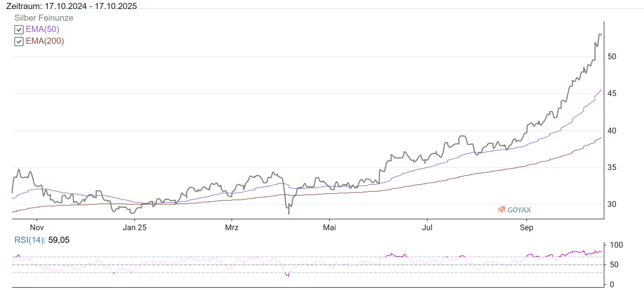Click the GOYAX watermark text

click(519, 210)
